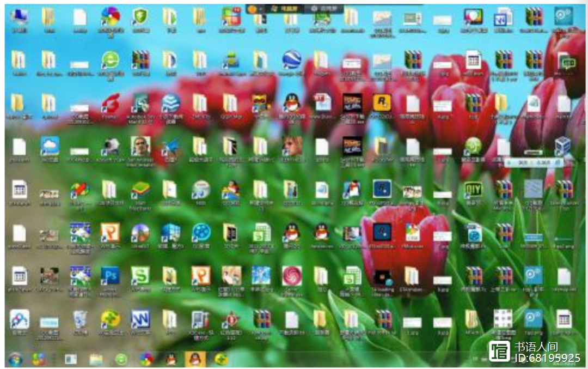Image resolution: width=588 pixels, height=369 pixels.
Task: Open the Google Earth shortcut
Action: point(291,60)
